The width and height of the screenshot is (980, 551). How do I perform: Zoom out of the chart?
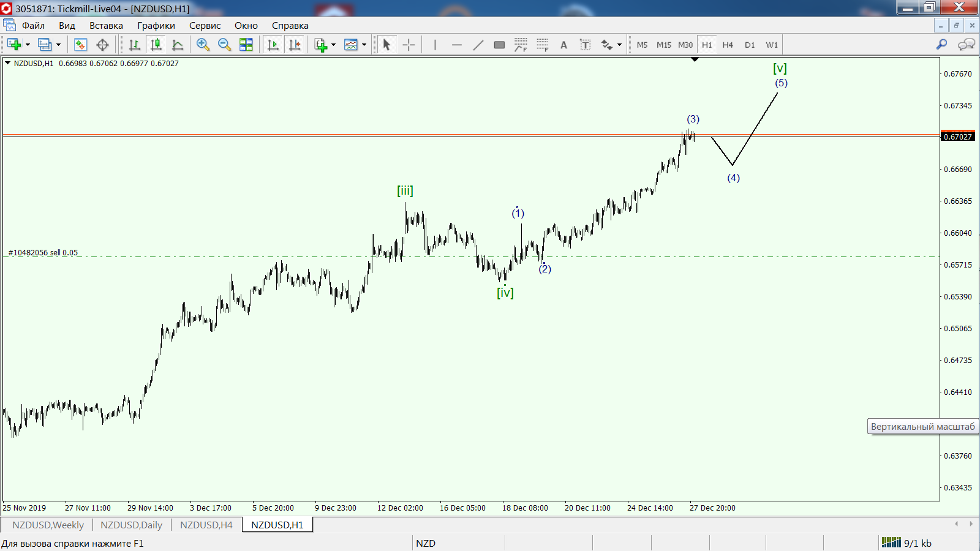point(224,45)
